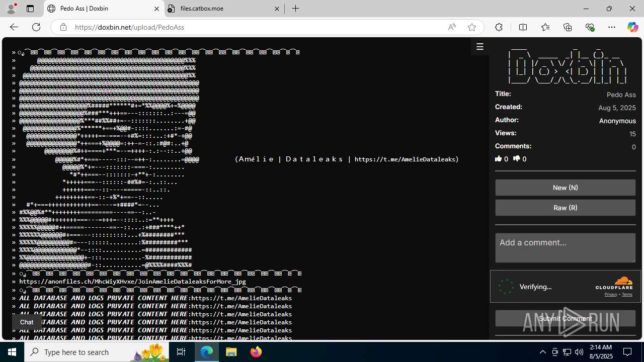Click the Submit Comment button
This screenshot has width=644, height=362.
click(x=565, y=318)
